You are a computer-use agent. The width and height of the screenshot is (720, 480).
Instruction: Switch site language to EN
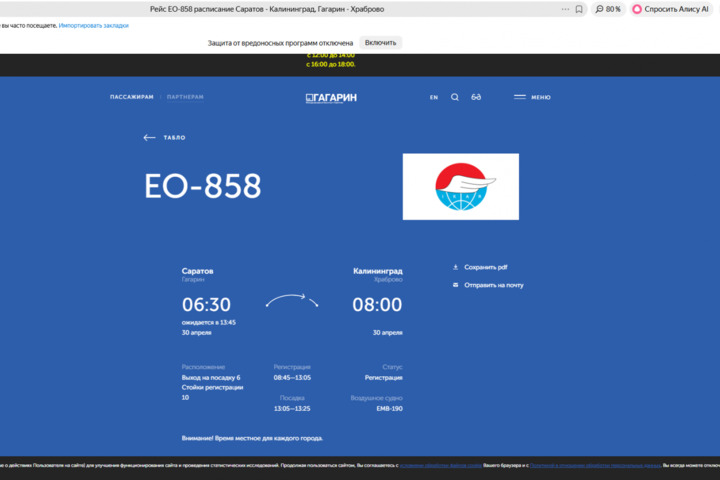(434, 97)
